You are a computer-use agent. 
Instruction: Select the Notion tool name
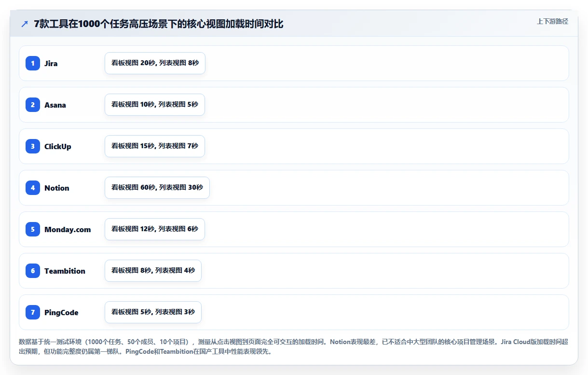tap(57, 188)
